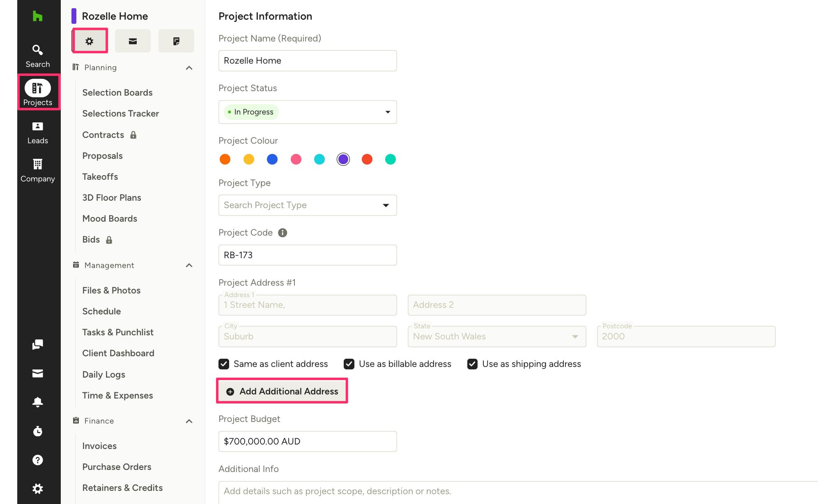
Task: Open Client Dashboard page
Action: (118, 353)
